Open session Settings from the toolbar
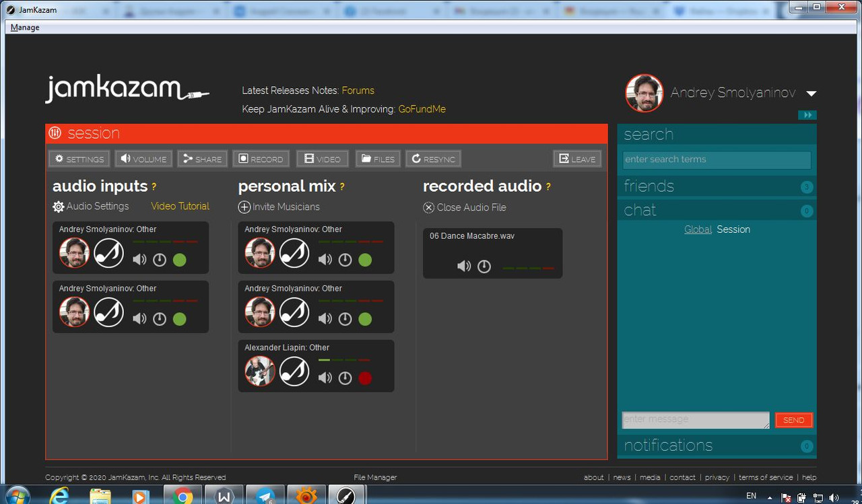The image size is (862, 504). pos(79,159)
